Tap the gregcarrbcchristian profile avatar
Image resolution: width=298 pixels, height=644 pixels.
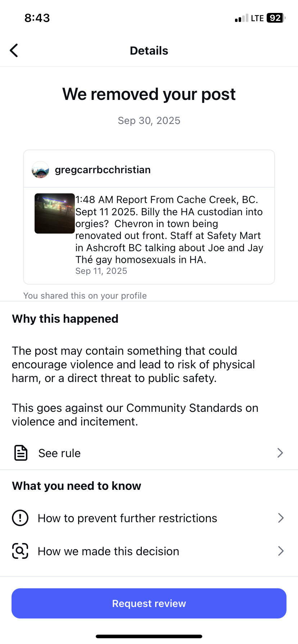click(x=40, y=170)
